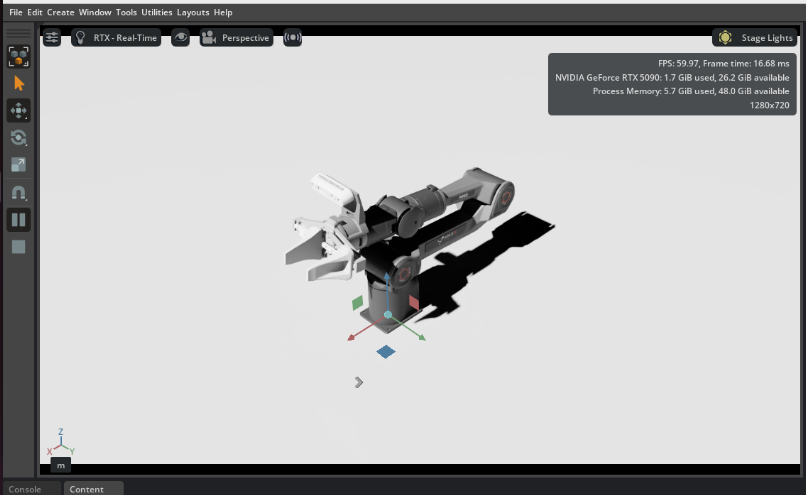The height and width of the screenshot is (495, 806).
Task: Open viewport settings sliders icon
Action: click(52, 38)
